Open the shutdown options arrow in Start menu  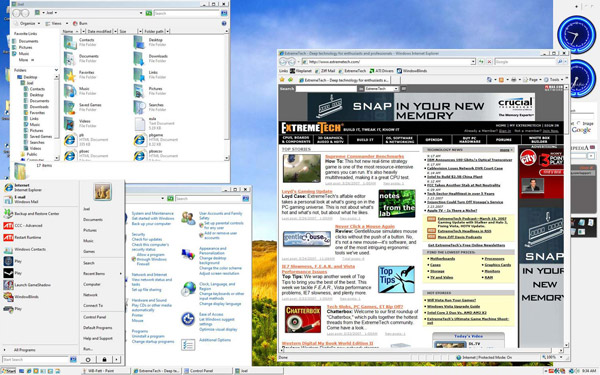click(117, 360)
